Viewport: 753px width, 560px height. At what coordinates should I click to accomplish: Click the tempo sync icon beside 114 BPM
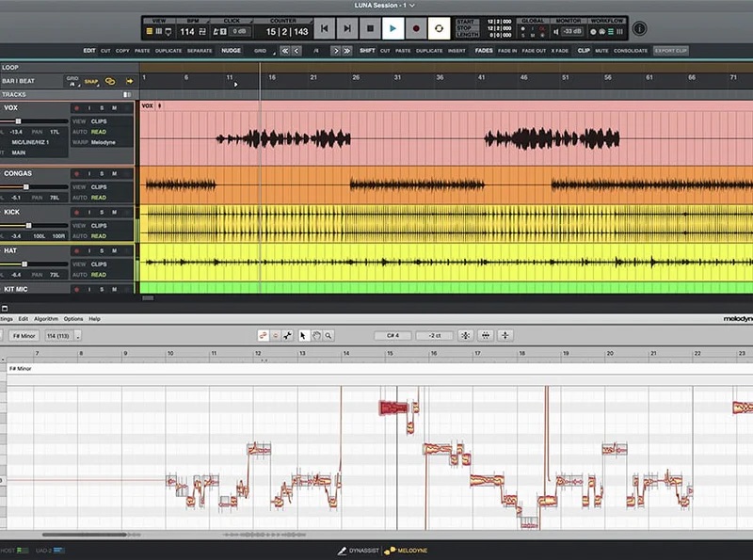pos(202,32)
